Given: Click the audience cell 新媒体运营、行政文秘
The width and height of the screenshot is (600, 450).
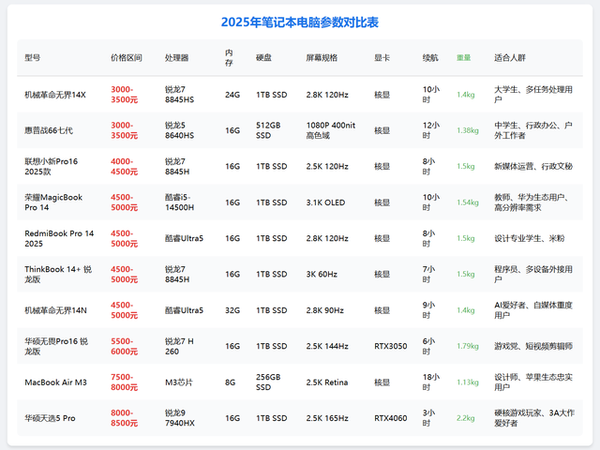Looking at the screenshot, I should 533,166.
